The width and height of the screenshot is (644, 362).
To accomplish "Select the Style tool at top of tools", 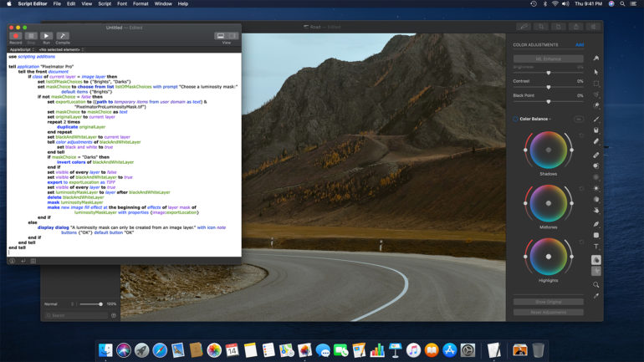I will click(x=596, y=59).
